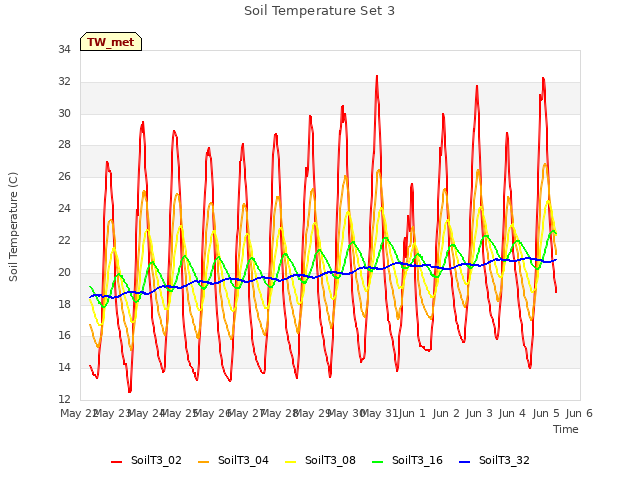Viewport: 640px width, 480px height.
Task: Click the 30 y-axis tick label
Action: pos(64,113)
